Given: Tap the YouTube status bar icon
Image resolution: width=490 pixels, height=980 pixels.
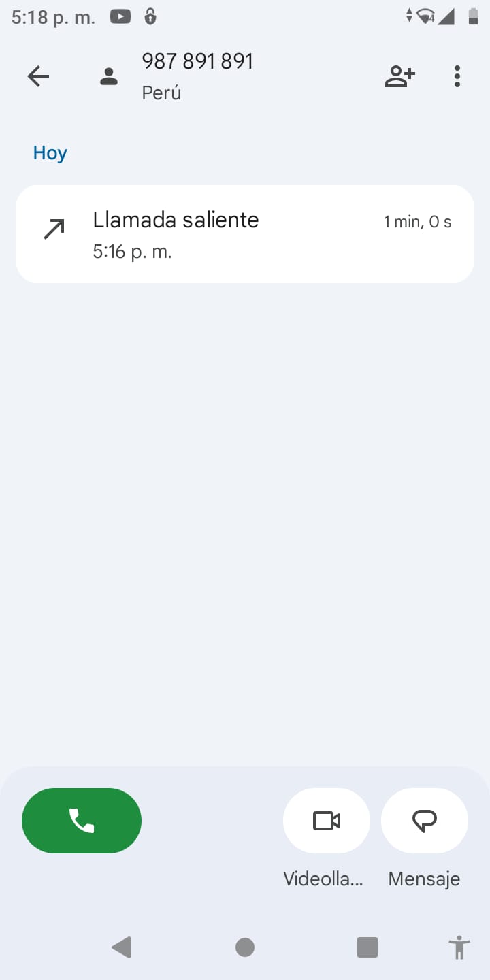Looking at the screenshot, I should [120, 17].
